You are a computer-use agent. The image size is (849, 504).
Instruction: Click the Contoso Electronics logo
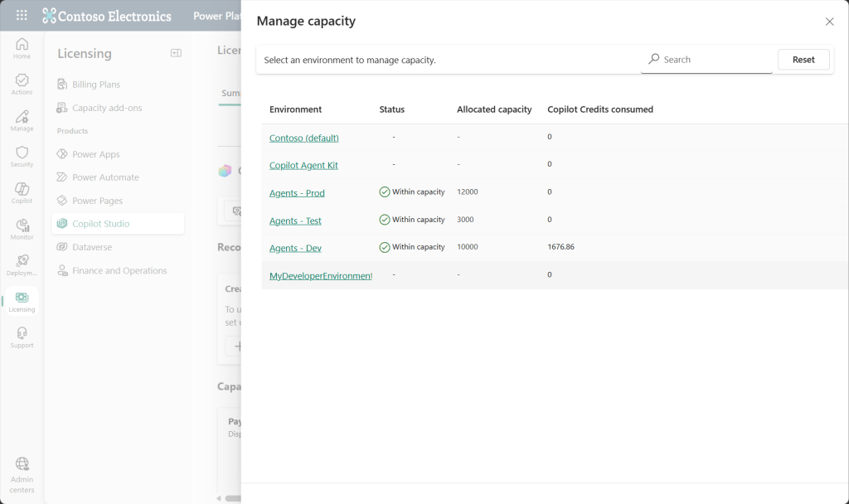tap(107, 16)
